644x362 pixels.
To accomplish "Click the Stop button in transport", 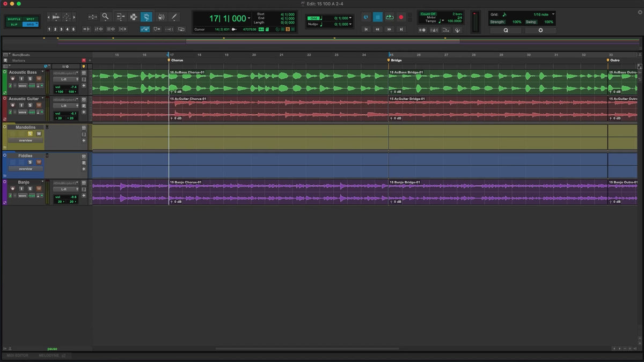I will 377,17.
